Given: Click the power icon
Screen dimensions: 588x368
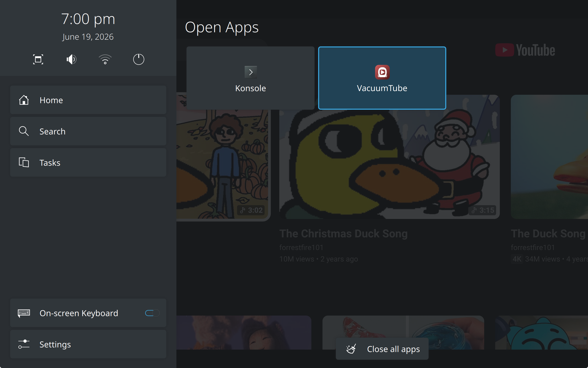Looking at the screenshot, I should [x=139, y=59].
